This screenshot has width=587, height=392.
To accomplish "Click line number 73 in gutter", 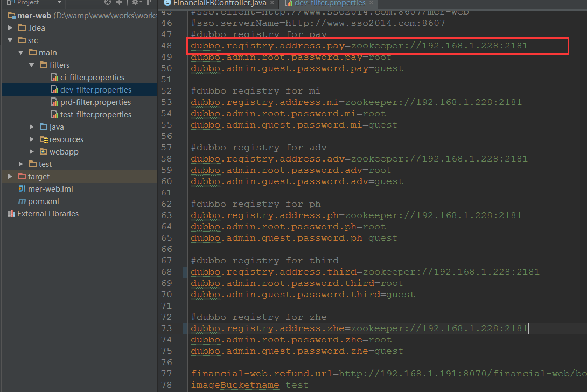I will pos(166,328).
